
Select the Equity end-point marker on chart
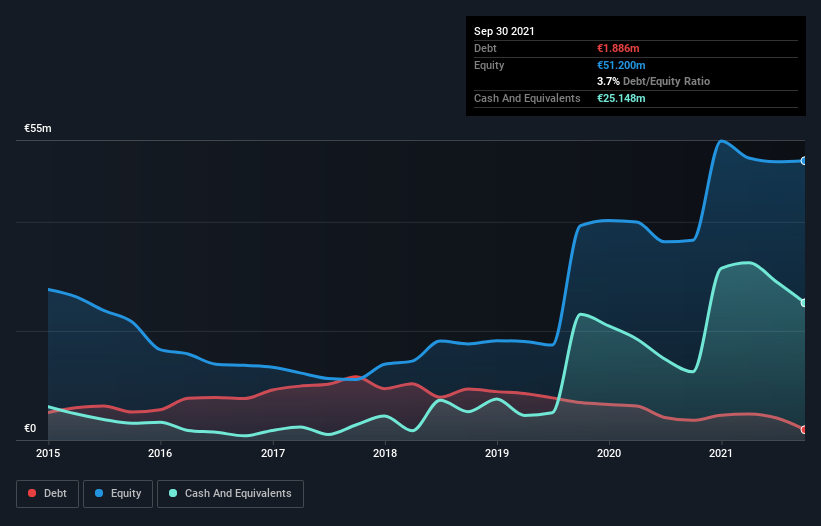804,161
